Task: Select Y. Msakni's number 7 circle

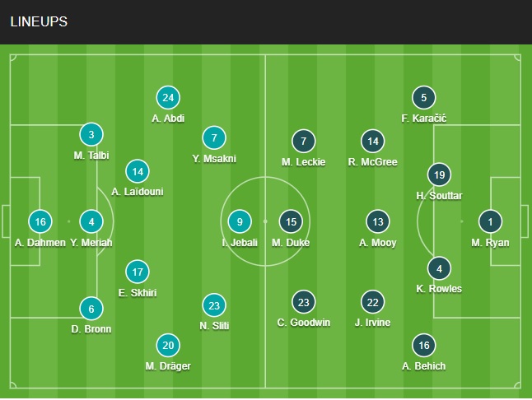Action: pos(214,137)
